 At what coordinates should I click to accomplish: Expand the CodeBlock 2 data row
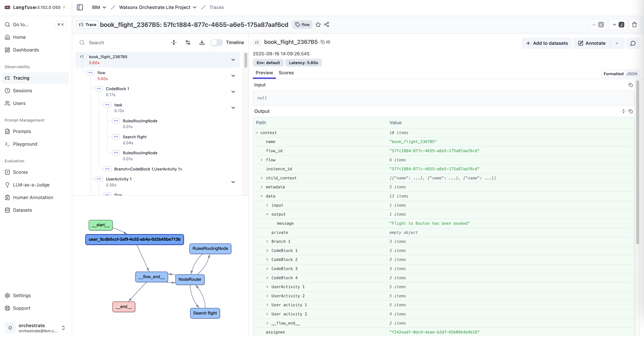click(267, 260)
